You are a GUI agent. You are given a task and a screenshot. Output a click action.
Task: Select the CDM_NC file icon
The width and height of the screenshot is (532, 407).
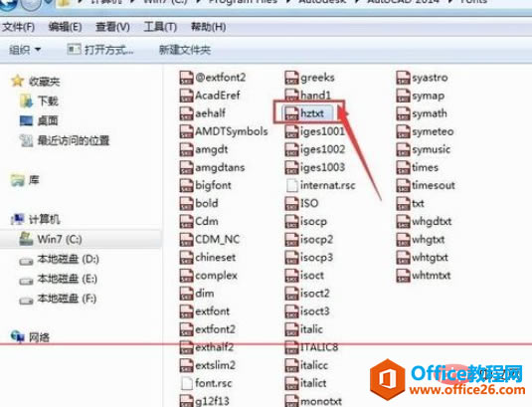coord(186,239)
